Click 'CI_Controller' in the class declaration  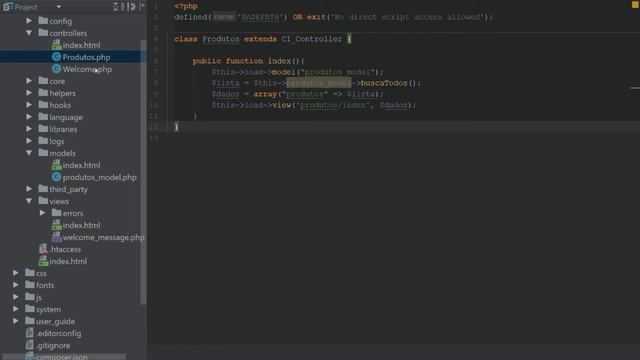point(312,39)
